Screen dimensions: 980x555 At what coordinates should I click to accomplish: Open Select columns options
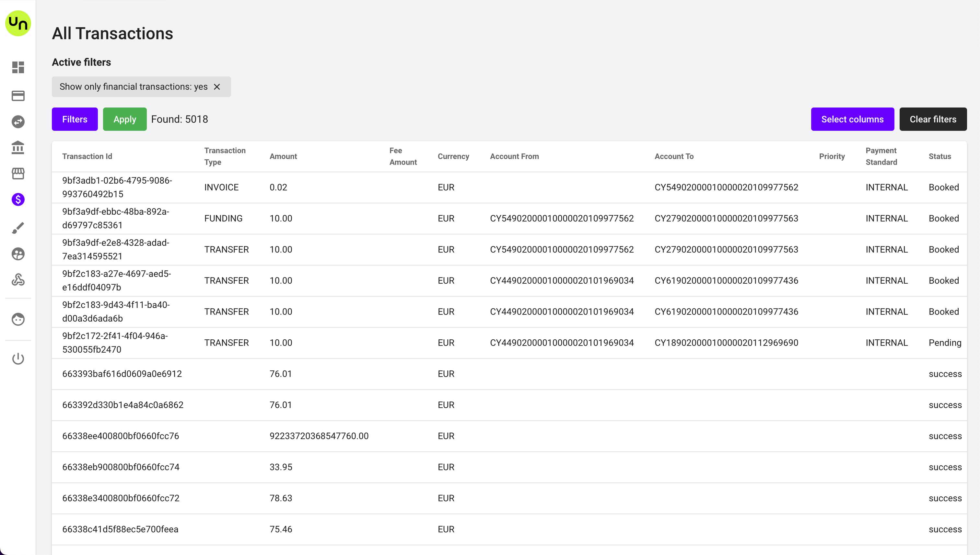coord(852,119)
